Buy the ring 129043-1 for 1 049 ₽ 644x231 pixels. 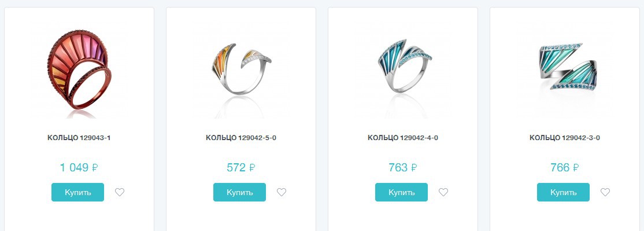pyautogui.click(x=77, y=192)
